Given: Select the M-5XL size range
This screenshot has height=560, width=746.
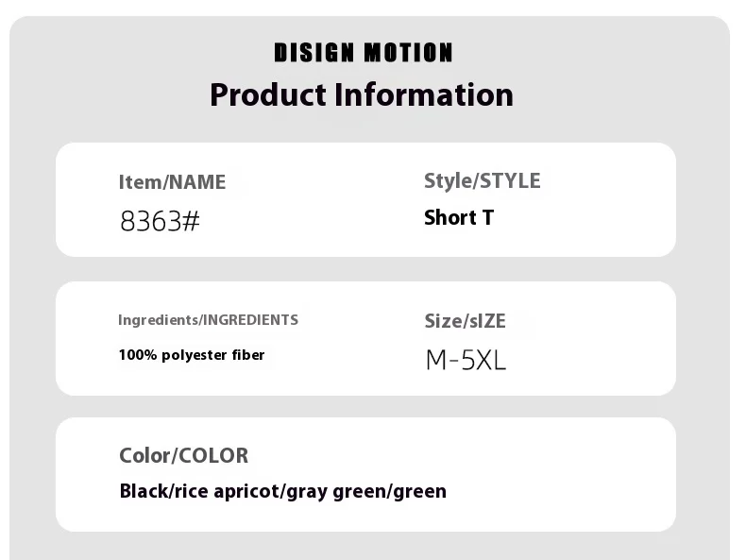Looking at the screenshot, I should (x=466, y=360).
